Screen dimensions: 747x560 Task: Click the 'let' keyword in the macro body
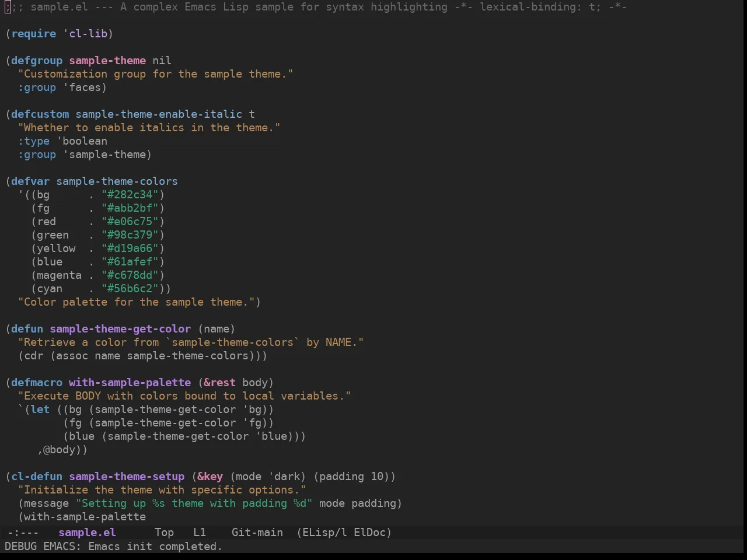40,409
